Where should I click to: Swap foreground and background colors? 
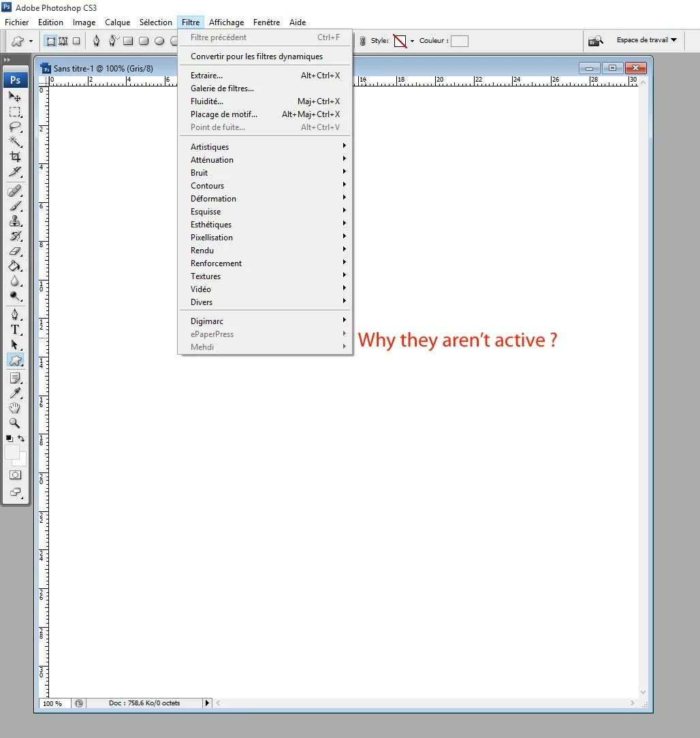(21, 438)
